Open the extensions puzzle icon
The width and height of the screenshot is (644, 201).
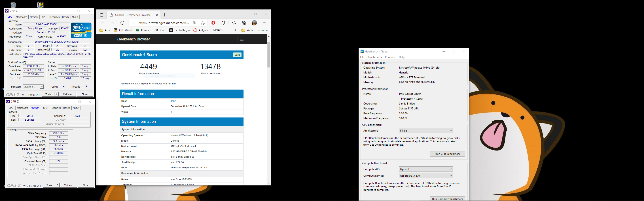click(223, 23)
